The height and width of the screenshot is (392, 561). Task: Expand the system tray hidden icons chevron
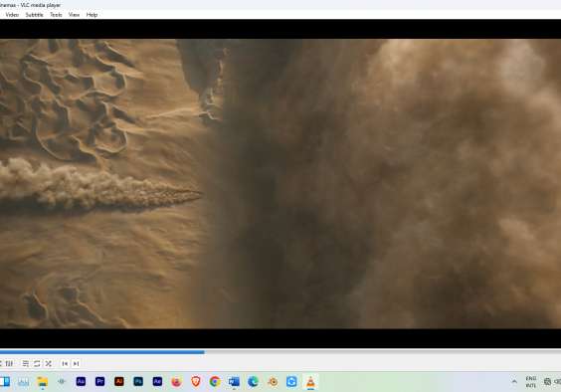coord(514,382)
